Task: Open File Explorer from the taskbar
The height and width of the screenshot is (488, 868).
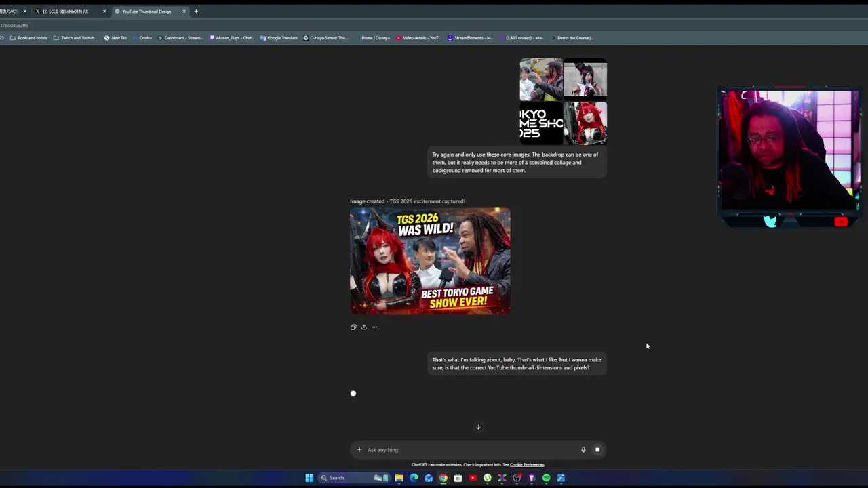Action: (x=399, y=478)
